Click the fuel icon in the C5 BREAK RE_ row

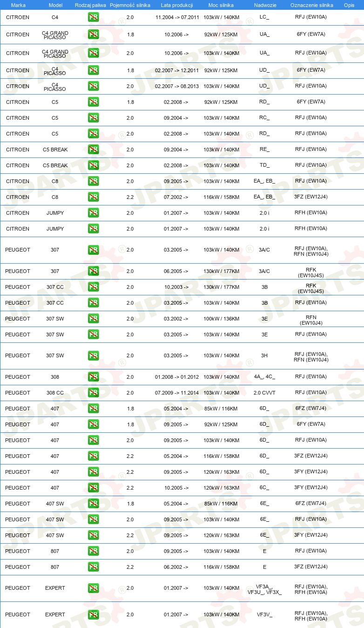(94, 150)
